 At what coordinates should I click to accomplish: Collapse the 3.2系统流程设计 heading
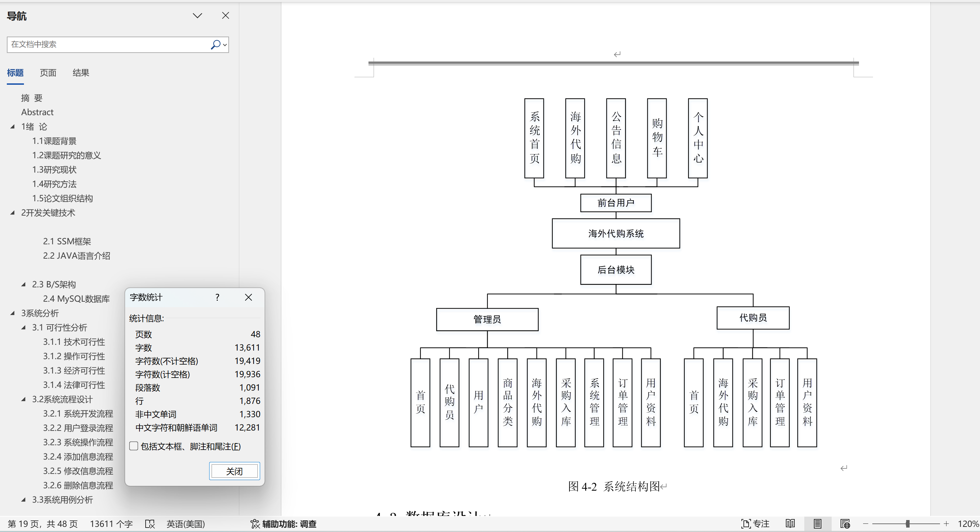(x=24, y=399)
